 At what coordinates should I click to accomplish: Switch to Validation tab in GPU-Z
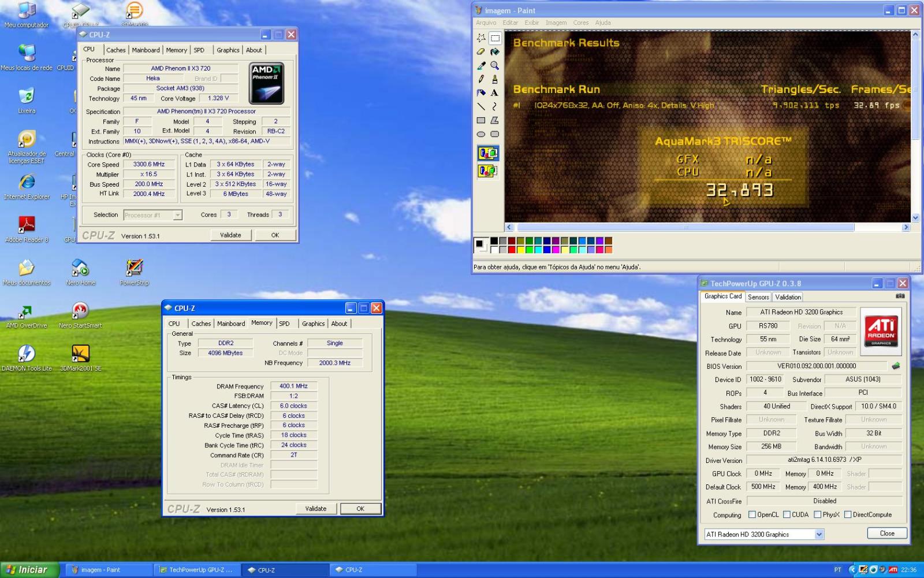[x=788, y=297]
